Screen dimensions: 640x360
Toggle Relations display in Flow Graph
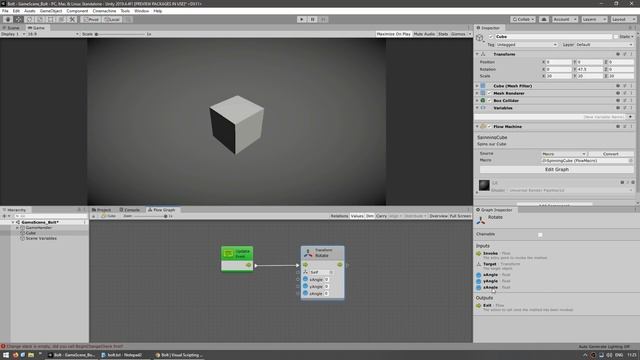click(339, 216)
